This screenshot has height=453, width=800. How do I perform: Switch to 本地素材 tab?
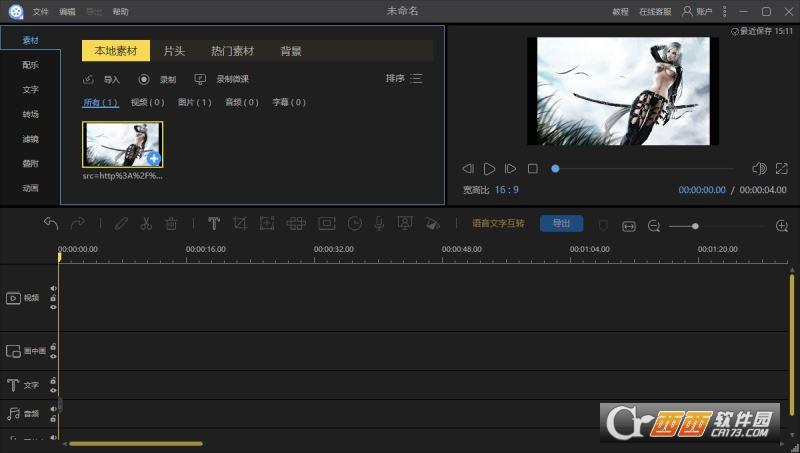click(x=116, y=51)
